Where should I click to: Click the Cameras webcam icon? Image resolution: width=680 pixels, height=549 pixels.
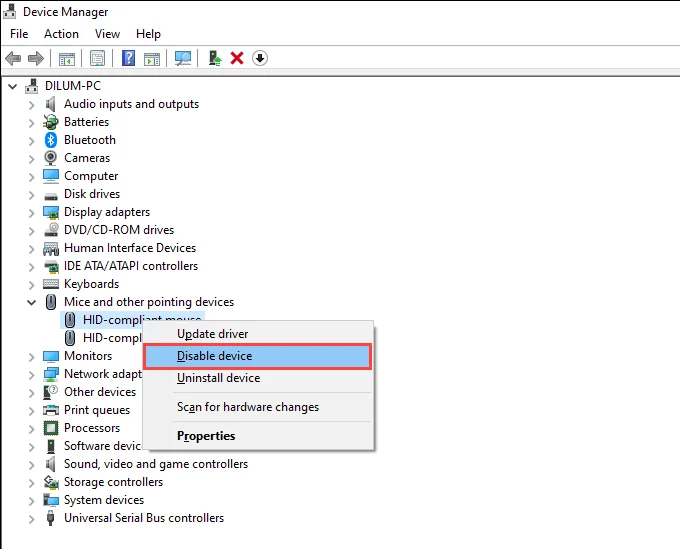tap(51, 158)
